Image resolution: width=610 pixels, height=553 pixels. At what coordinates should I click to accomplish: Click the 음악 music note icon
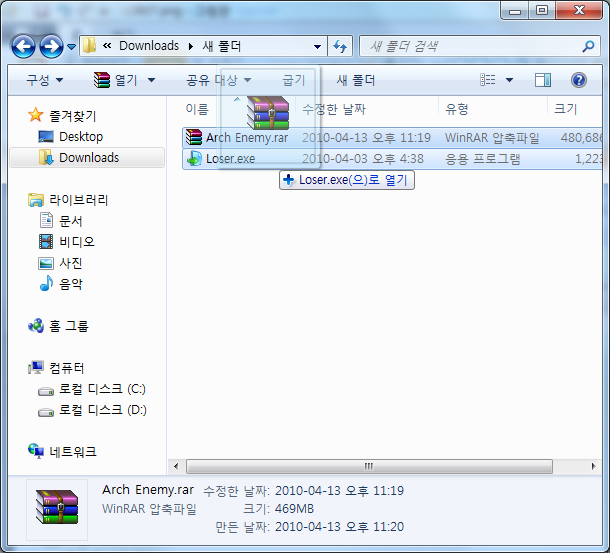[46, 283]
